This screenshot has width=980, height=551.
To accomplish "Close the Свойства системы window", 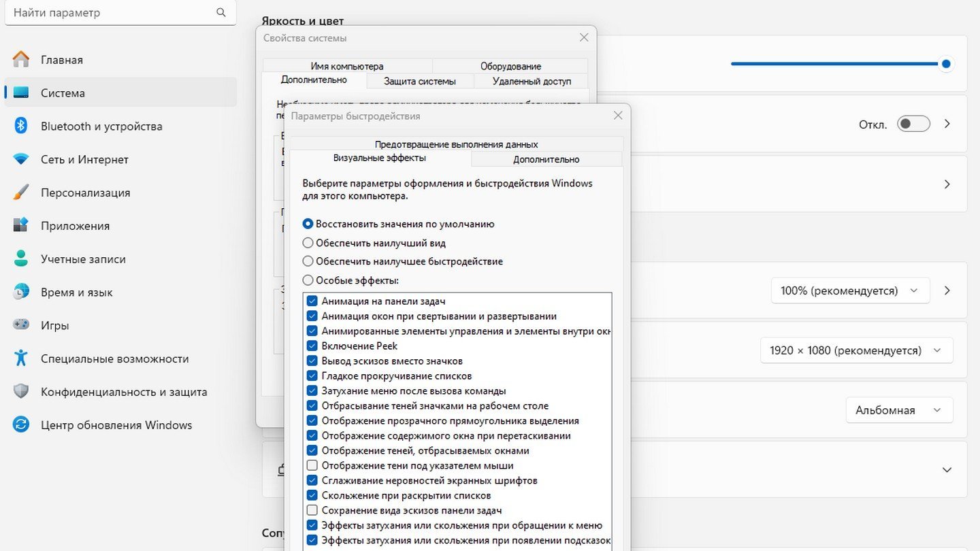I will pos(584,37).
